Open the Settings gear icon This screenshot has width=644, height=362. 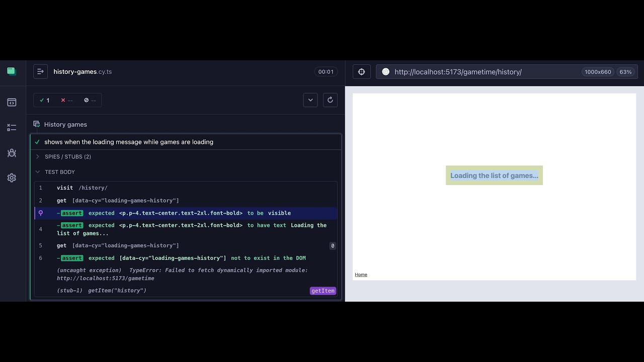point(12,178)
